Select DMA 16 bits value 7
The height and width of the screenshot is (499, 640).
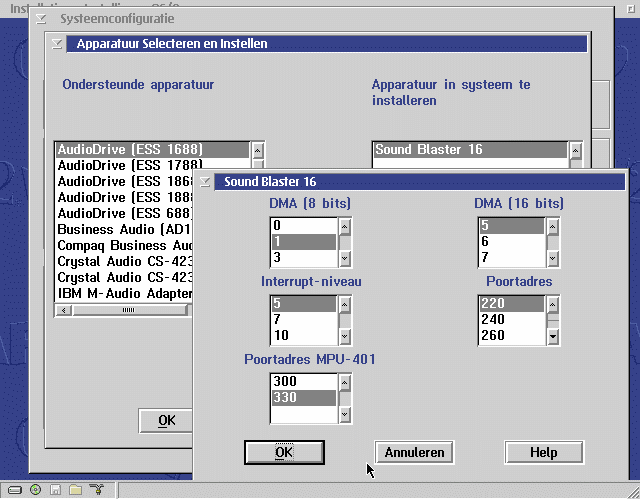tap(512, 258)
